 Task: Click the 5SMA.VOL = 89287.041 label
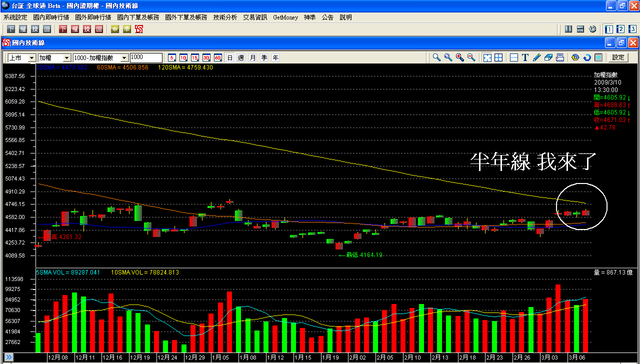coord(68,272)
